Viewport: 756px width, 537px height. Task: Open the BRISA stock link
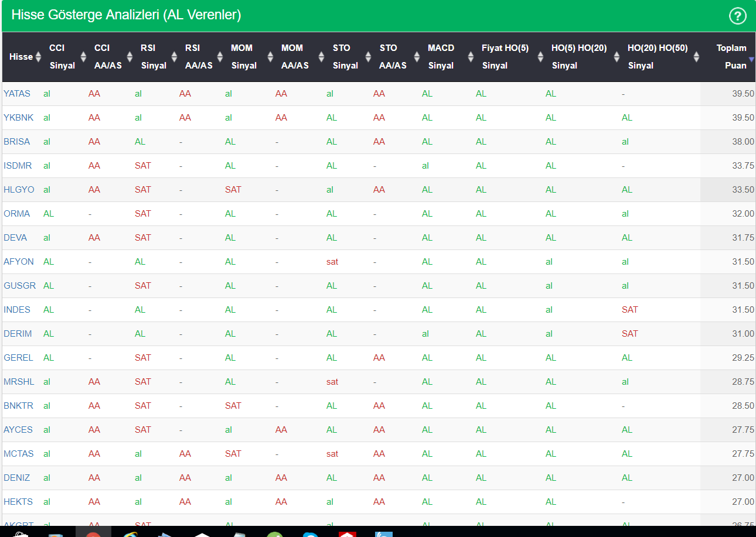(17, 142)
